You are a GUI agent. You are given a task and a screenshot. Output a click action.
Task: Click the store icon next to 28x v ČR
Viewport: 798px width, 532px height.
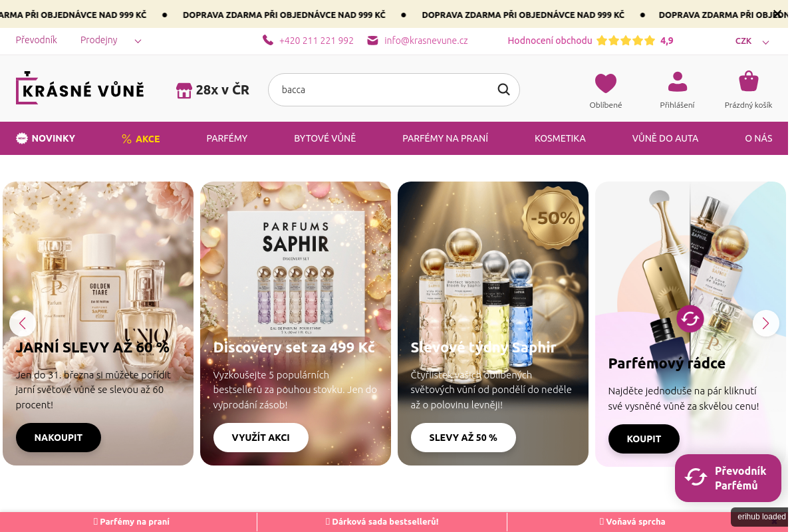(184, 90)
